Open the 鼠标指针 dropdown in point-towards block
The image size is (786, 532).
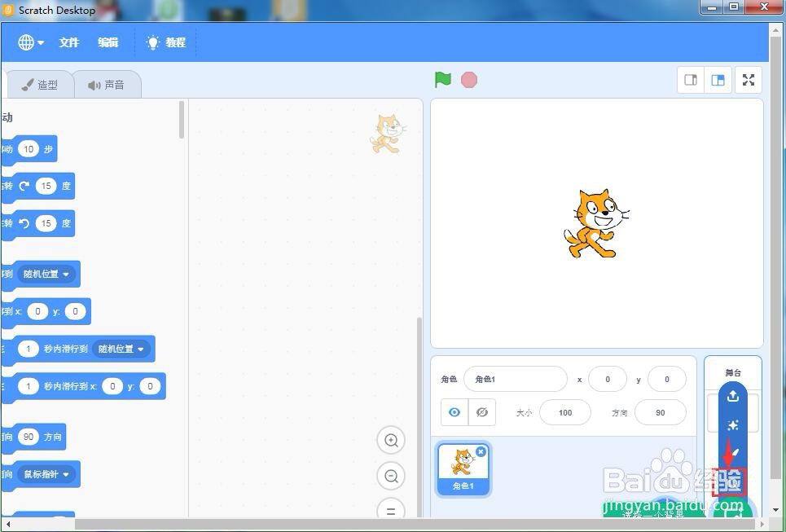click(x=46, y=474)
